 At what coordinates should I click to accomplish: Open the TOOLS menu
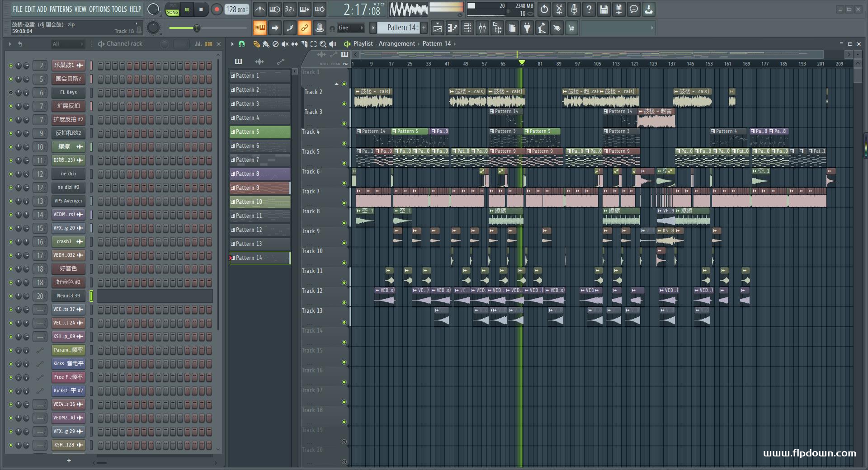(119, 9)
